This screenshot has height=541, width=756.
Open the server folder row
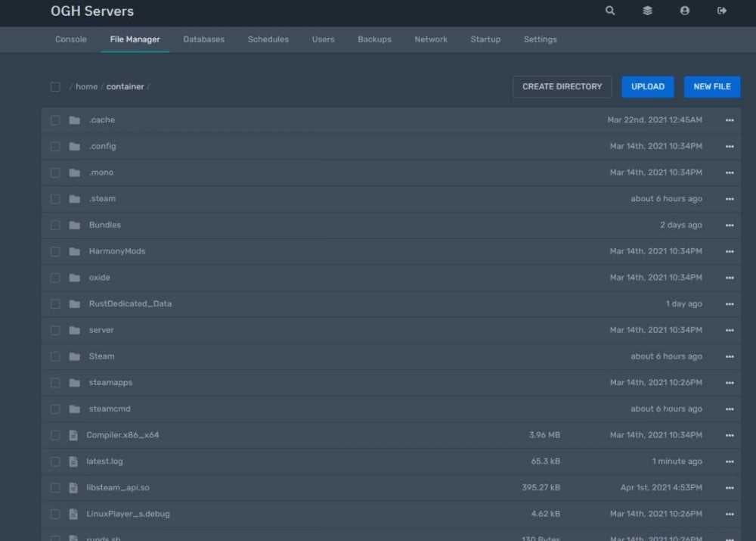(101, 331)
